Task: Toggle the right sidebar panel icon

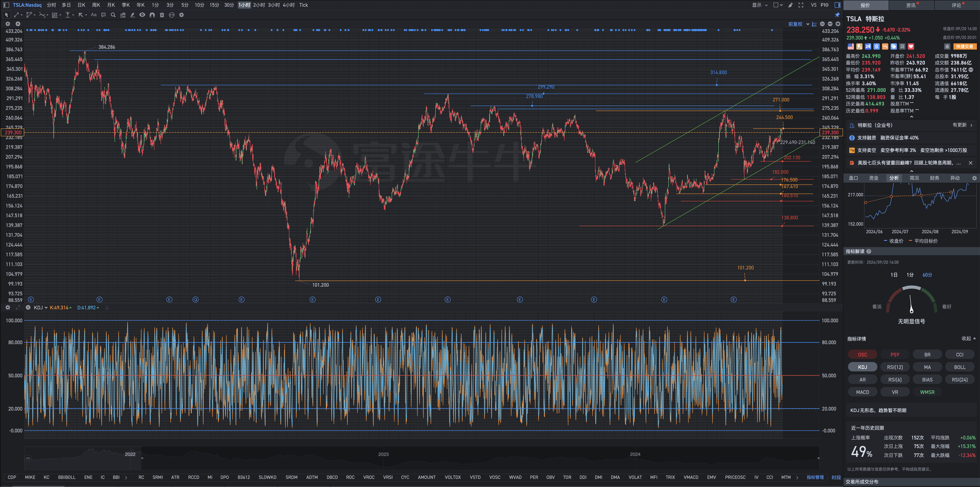Action: click(837, 5)
